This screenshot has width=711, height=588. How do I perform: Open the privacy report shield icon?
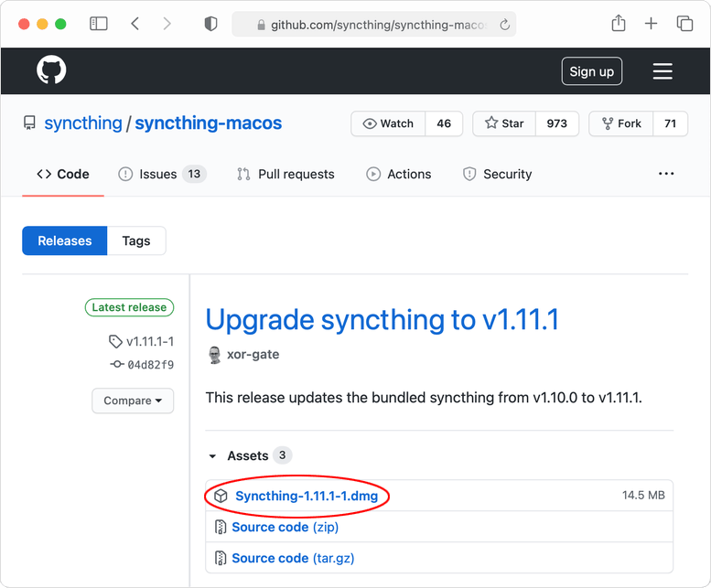tap(210, 24)
